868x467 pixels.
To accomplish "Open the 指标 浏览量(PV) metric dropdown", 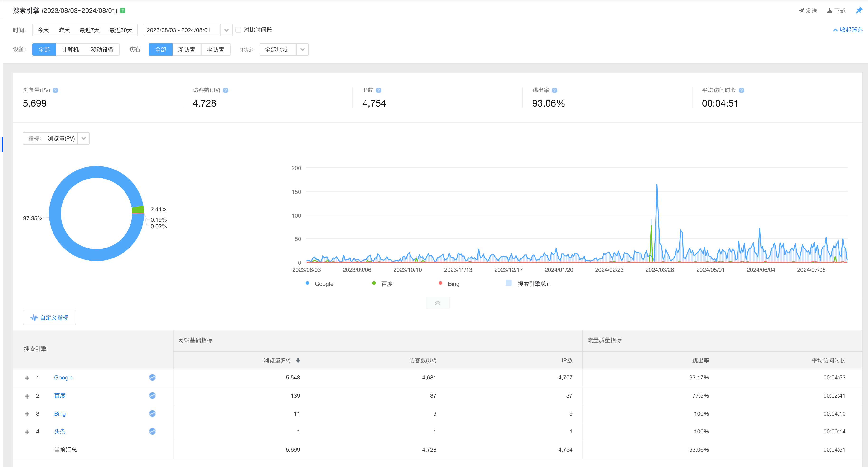I will (x=56, y=138).
